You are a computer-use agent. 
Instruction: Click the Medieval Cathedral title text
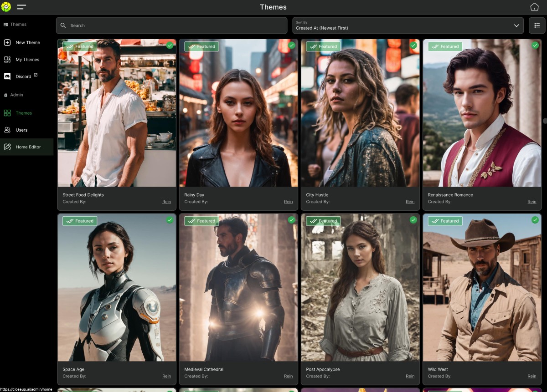point(204,369)
